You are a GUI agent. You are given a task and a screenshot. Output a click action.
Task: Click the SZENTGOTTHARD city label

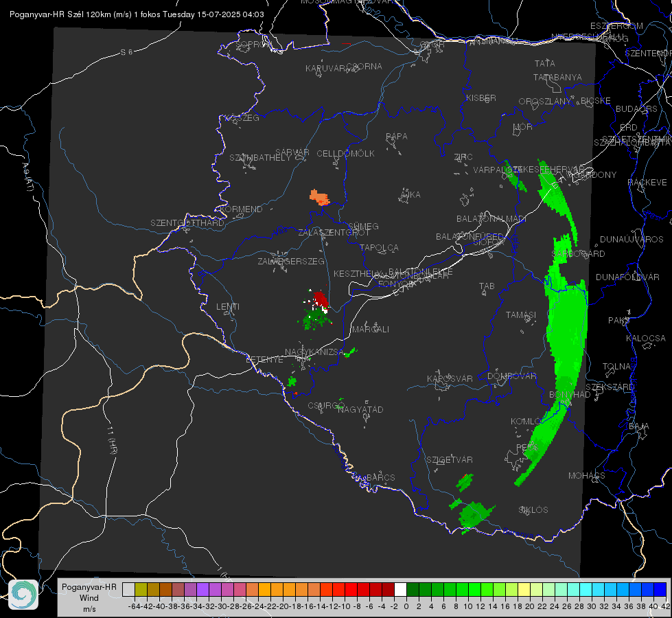[187, 223]
